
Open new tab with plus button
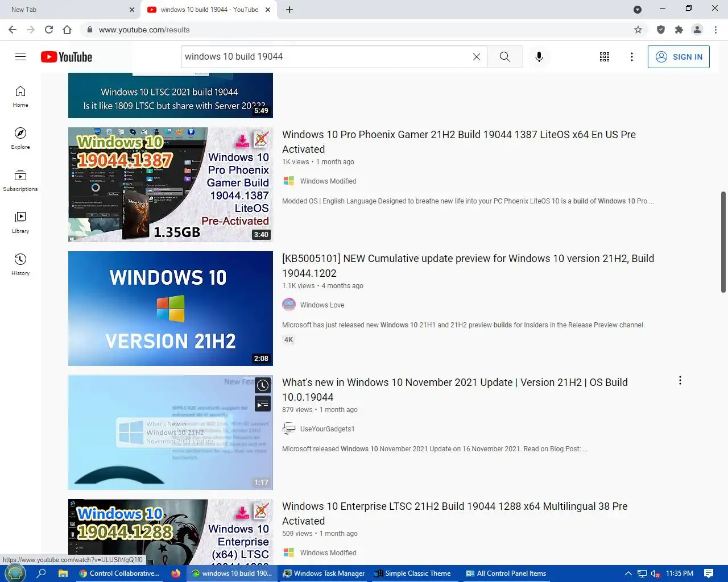(289, 10)
